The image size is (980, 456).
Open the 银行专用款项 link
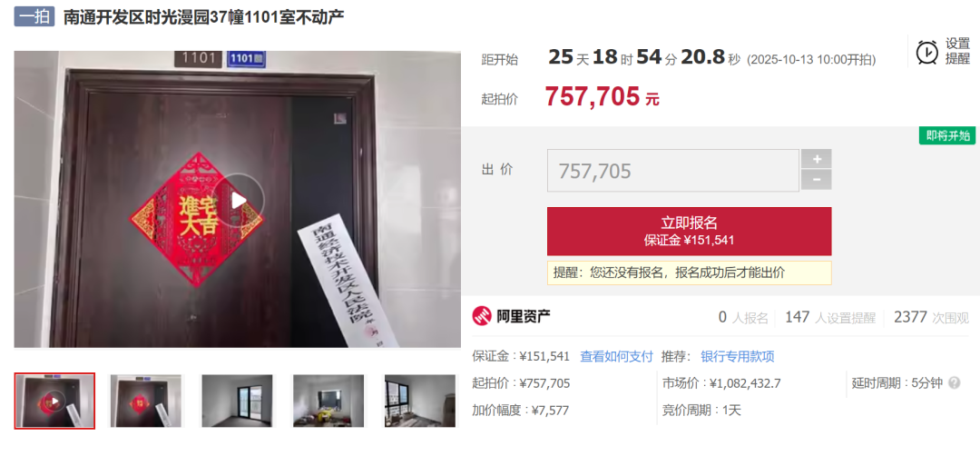[738, 357]
